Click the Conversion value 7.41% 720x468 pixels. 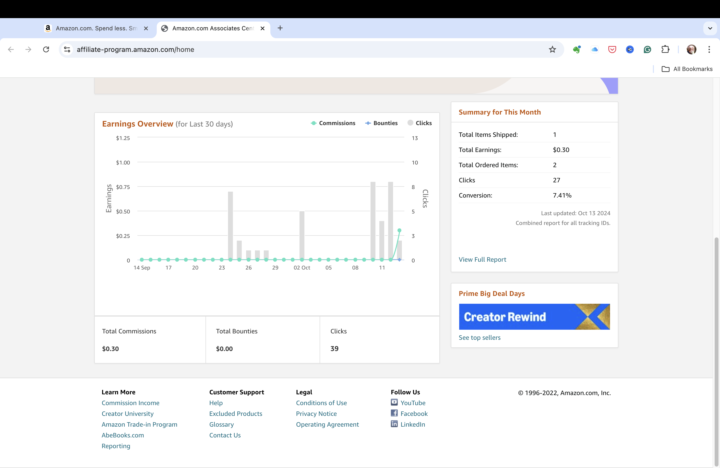(x=562, y=195)
